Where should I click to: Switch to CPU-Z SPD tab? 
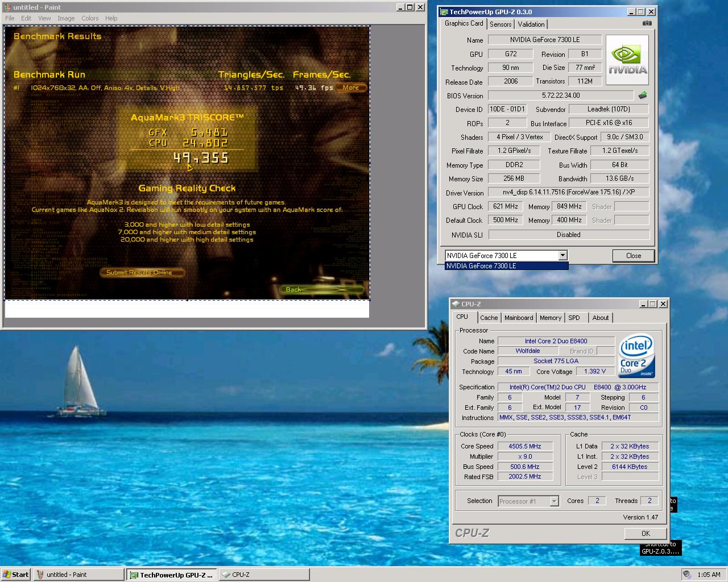pyautogui.click(x=574, y=318)
